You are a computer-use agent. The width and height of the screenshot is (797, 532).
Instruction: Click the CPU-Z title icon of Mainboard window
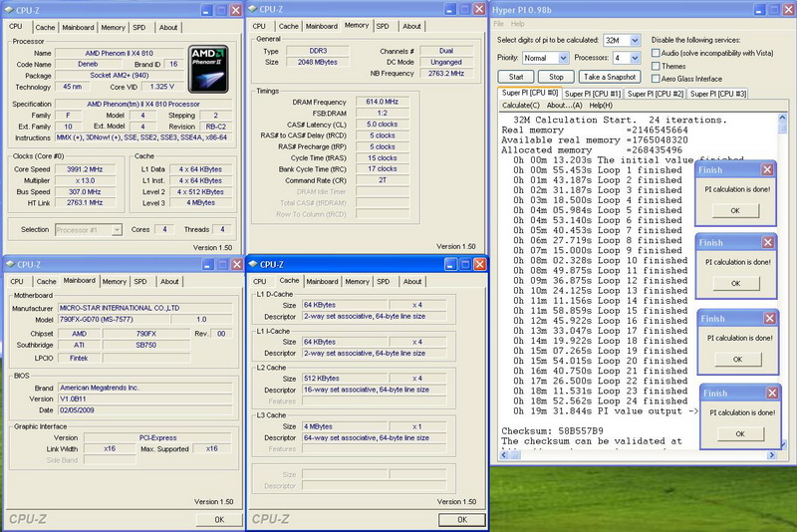click(11, 264)
